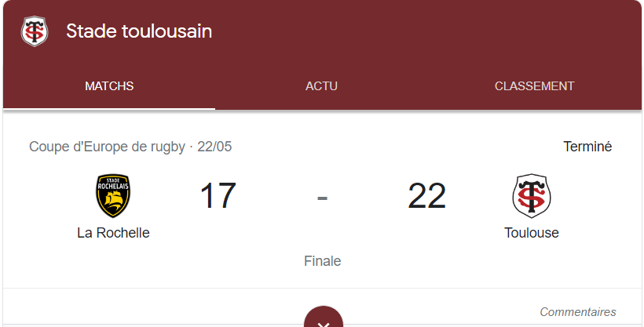Image resolution: width=644 pixels, height=327 pixels.
Task: Click the Stade toulousain title
Action: pyautogui.click(x=139, y=31)
